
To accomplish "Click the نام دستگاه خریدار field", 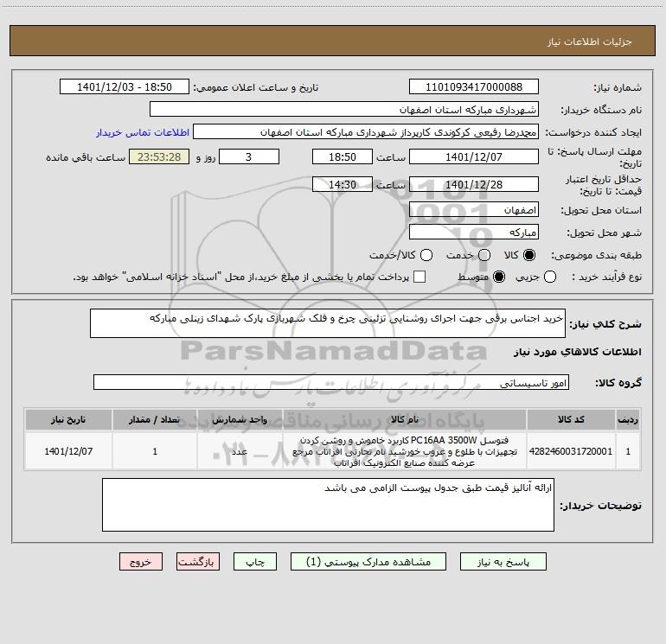I will pyautogui.click(x=344, y=110).
